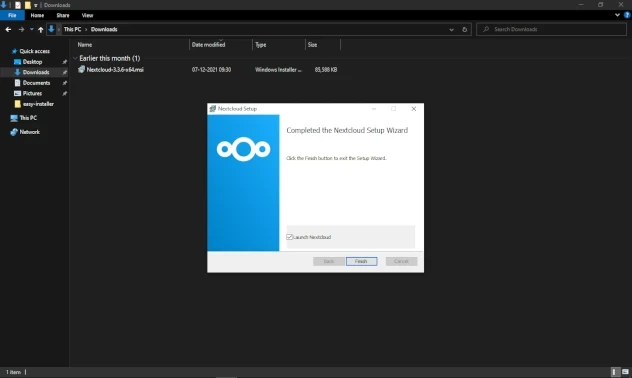The height and width of the screenshot is (378, 632).
Task: Select the Nextcloud-3.3.6-x64.msi file icon
Action: (81, 69)
